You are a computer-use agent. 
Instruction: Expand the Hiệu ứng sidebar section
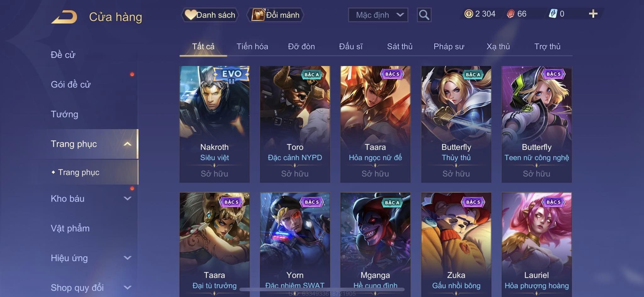(127, 258)
